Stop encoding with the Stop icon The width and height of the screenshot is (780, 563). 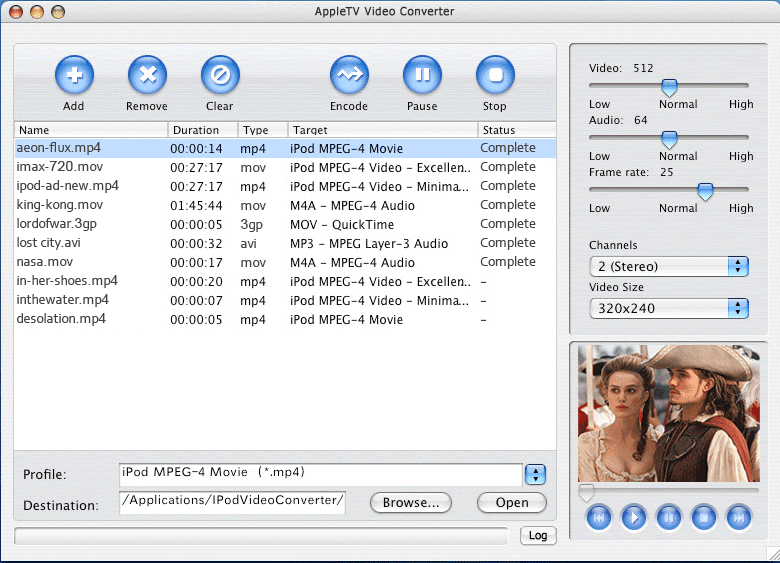495,75
